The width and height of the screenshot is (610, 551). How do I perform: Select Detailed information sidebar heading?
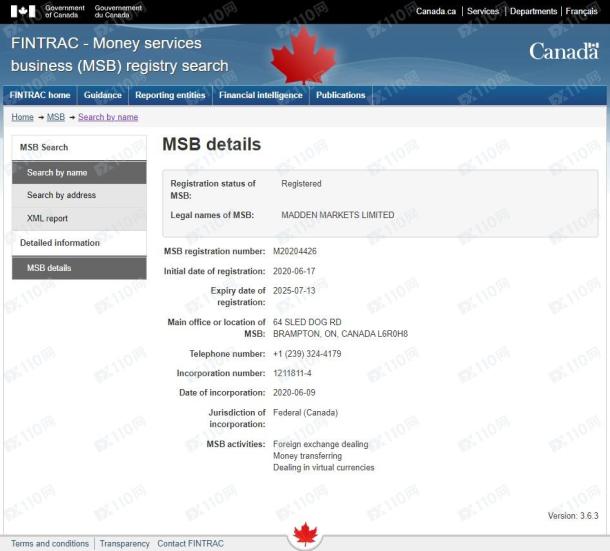(x=79, y=243)
